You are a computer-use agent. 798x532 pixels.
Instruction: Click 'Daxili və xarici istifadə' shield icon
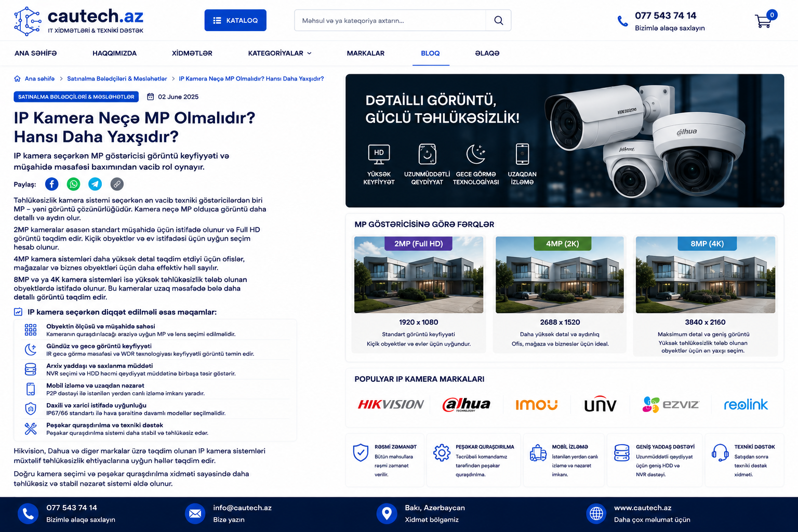click(x=31, y=409)
